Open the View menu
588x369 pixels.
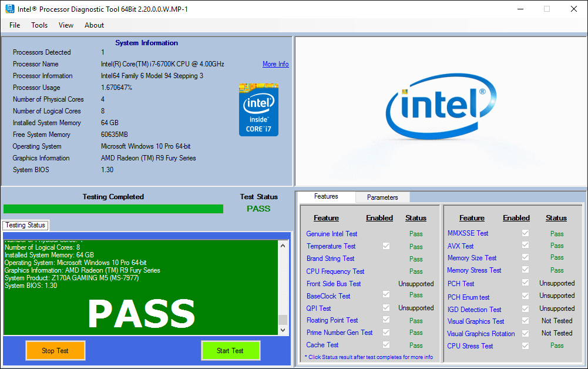(66, 25)
